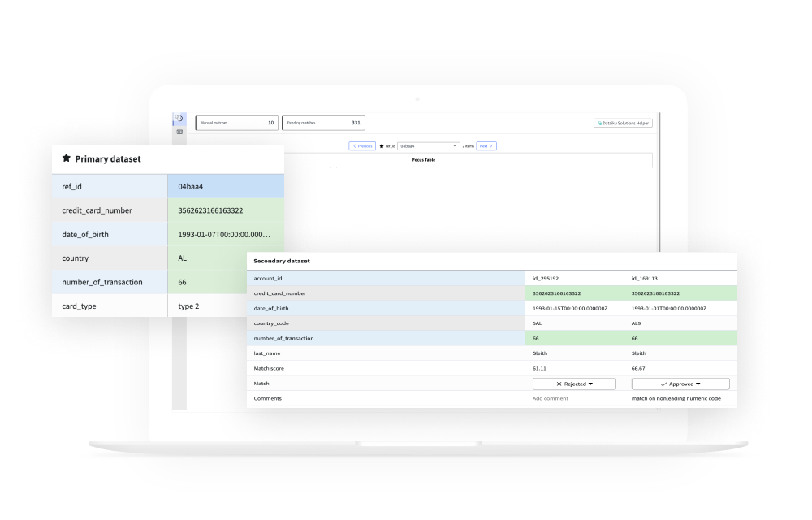This screenshot has width=812, height=520.
Task: Click the '2 items' count text
Action: 469,146
